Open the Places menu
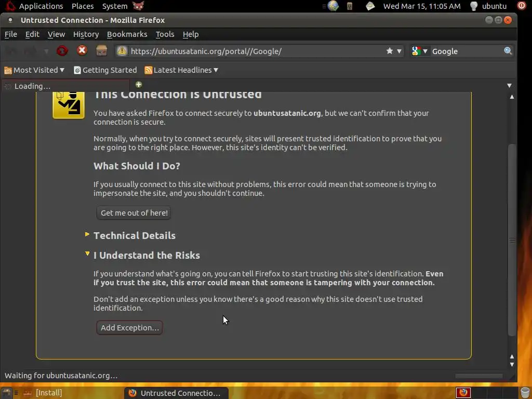The height and width of the screenshot is (399, 532). [x=83, y=6]
